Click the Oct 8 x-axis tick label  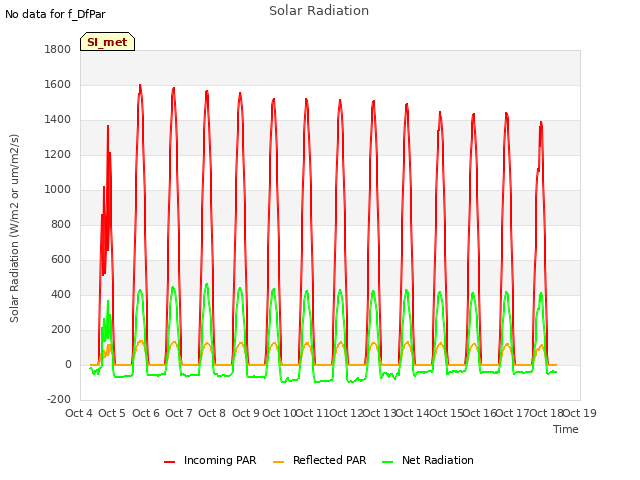(212, 413)
